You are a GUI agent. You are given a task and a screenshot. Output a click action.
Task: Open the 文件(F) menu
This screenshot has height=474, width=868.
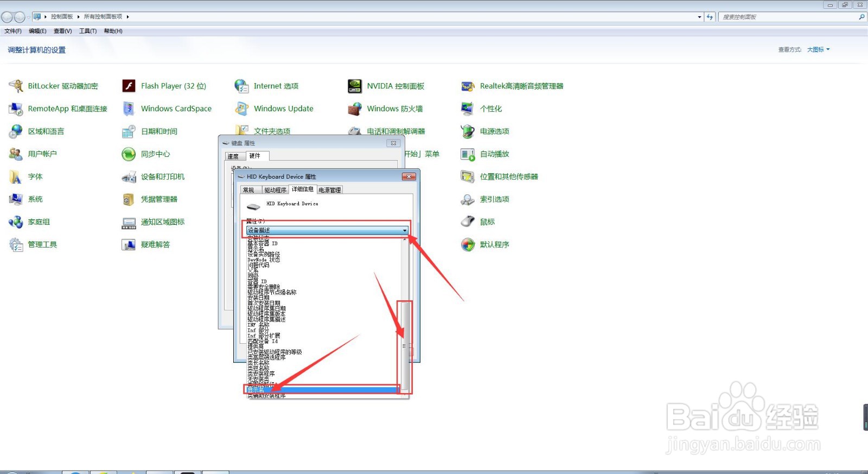coord(13,31)
